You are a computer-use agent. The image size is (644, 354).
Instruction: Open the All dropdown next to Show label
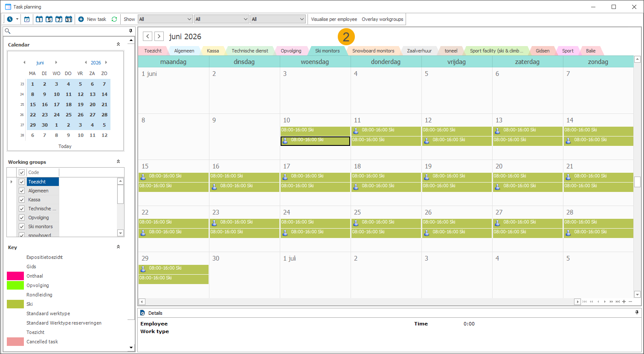165,19
